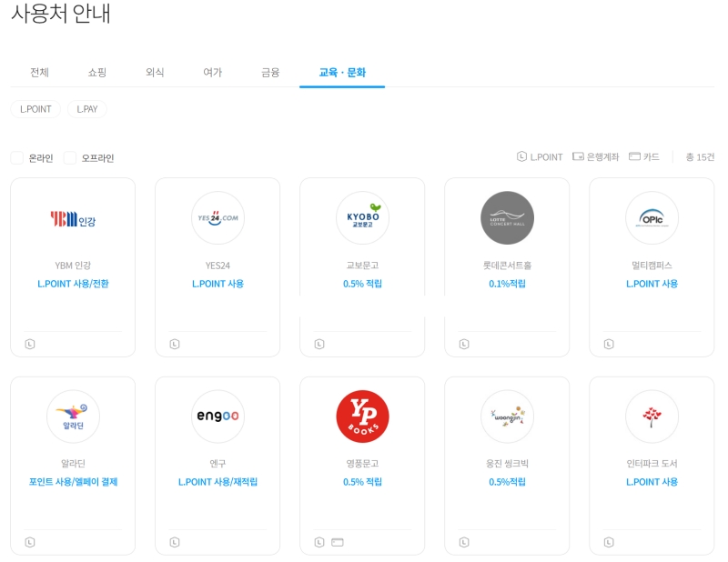Screen dimensions: 728x562
Task: Select the 교육·문화 tab
Action: point(342,73)
